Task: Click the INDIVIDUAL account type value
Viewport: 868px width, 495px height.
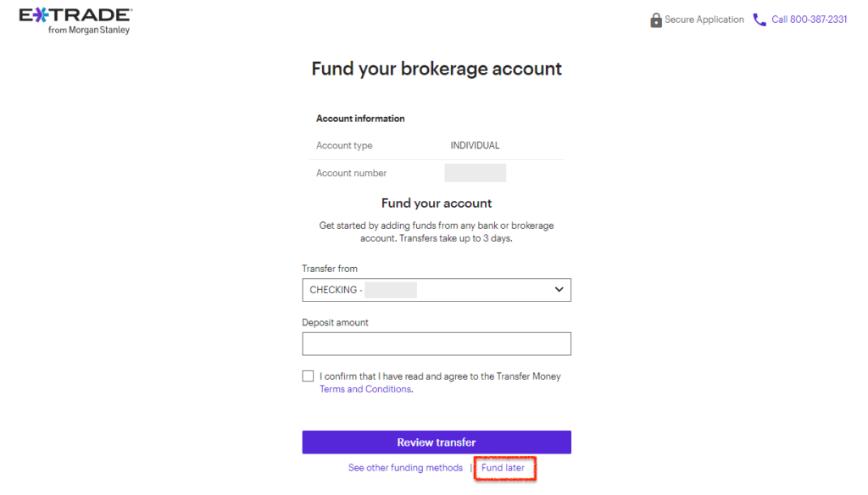Action: pos(475,146)
